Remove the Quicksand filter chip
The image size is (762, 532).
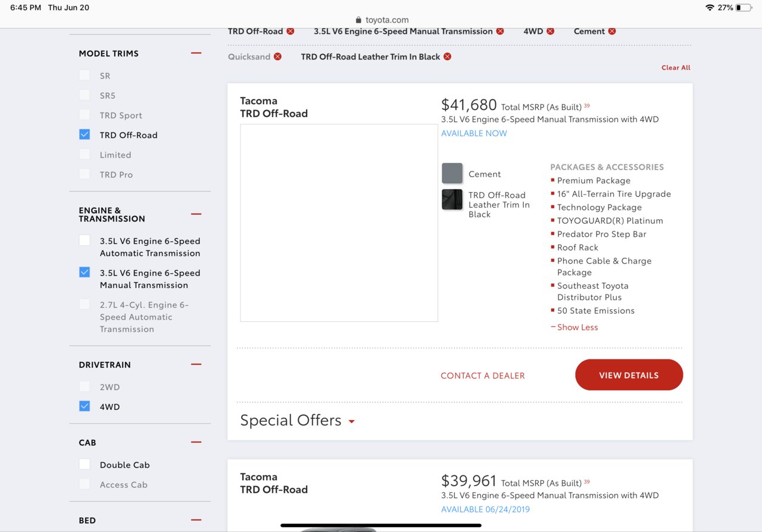pyautogui.click(x=277, y=57)
